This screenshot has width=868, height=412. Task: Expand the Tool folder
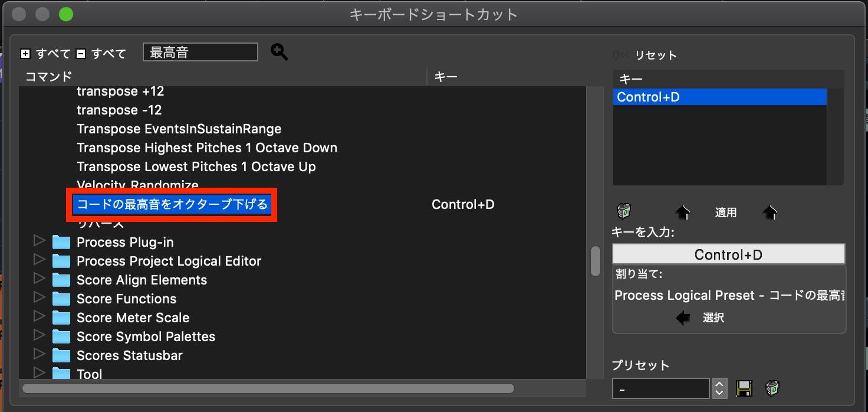[39, 372]
